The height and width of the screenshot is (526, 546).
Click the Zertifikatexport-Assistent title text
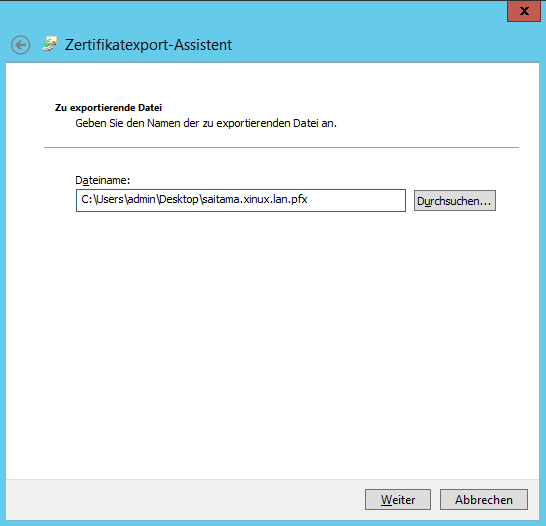[148, 45]
